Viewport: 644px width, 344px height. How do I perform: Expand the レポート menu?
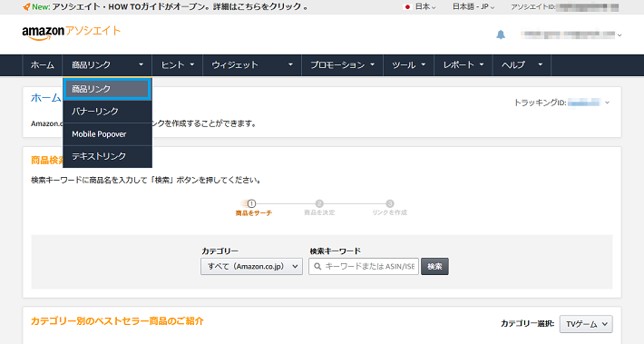463,65
